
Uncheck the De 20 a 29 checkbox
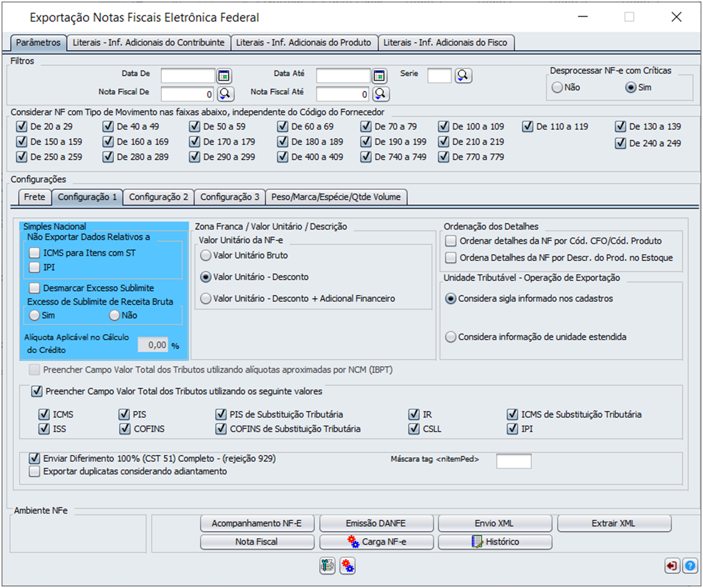click(22, 127)
